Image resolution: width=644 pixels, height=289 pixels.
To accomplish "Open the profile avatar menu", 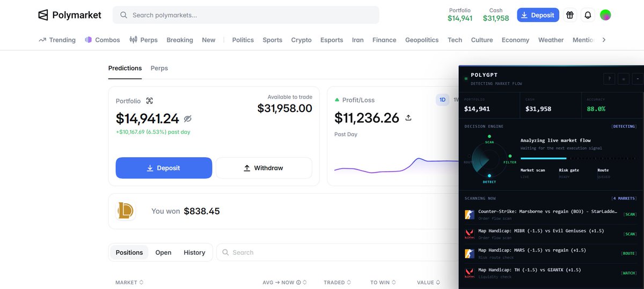I will pos(605,15).
